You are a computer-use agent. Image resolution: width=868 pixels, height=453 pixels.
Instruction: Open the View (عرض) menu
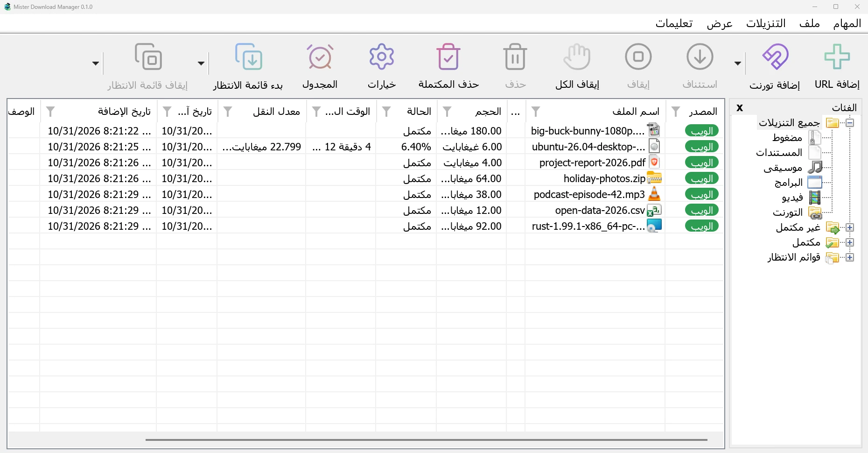coord(720,23)
